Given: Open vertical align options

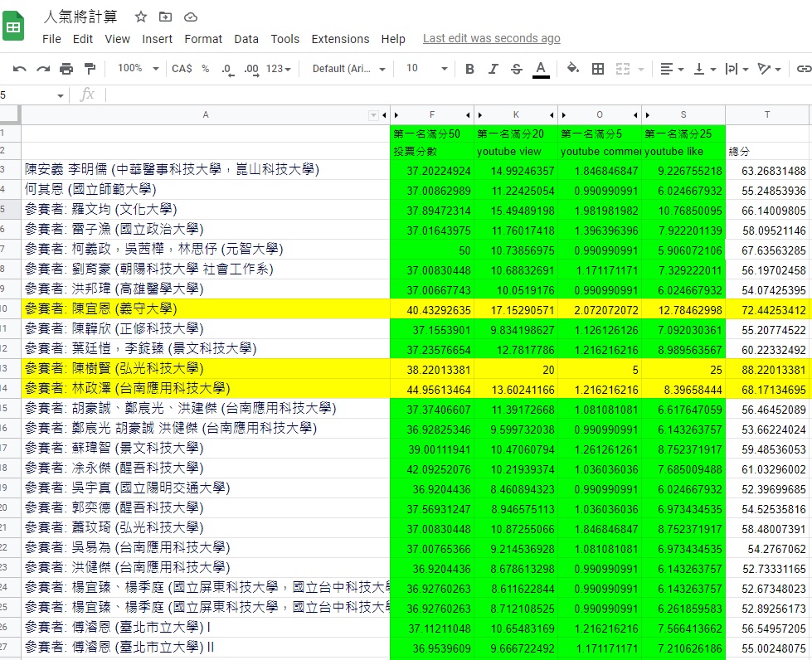Looking at the screenshot, I should click(x=704, y=69).
